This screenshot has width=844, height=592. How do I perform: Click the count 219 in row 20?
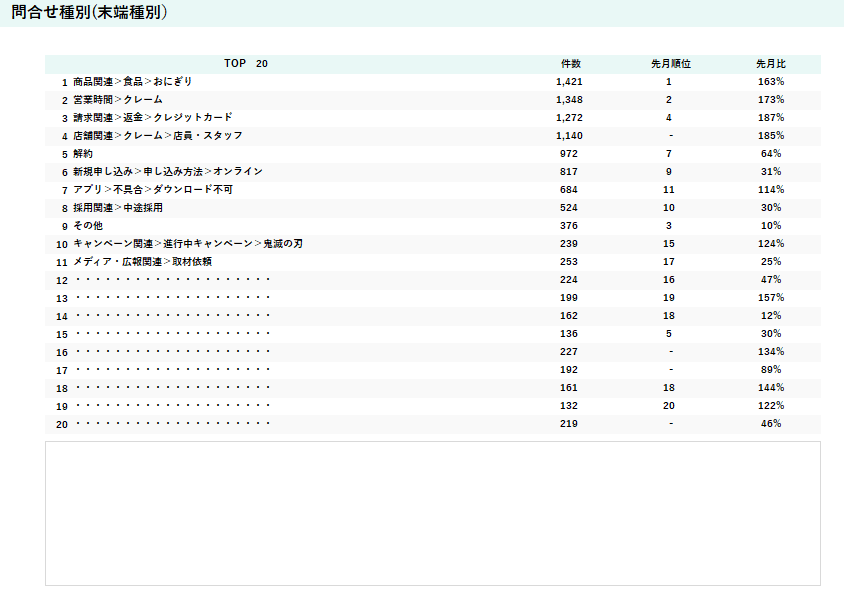(569, 423)
